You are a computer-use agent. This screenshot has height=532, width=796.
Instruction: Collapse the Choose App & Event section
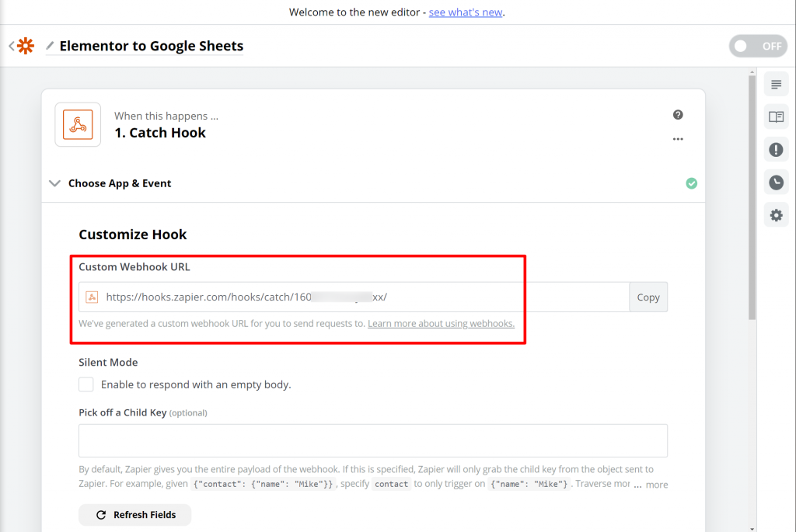(54, 184)
